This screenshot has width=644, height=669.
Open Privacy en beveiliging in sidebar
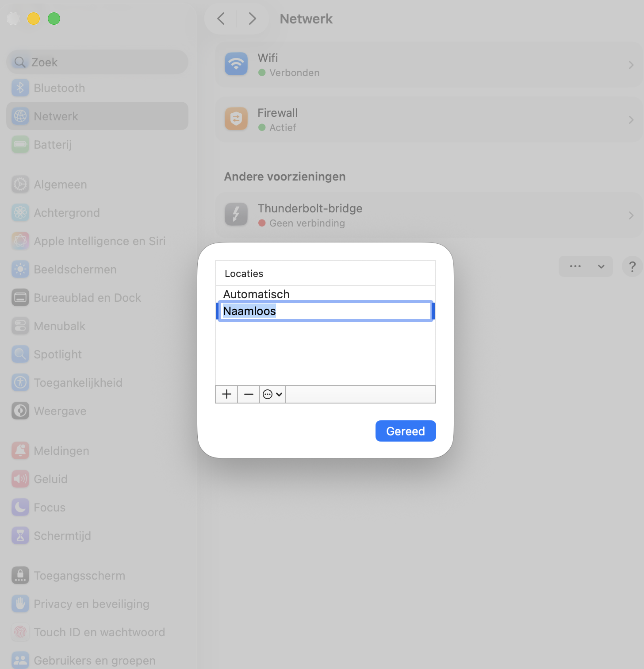(91, 604)
